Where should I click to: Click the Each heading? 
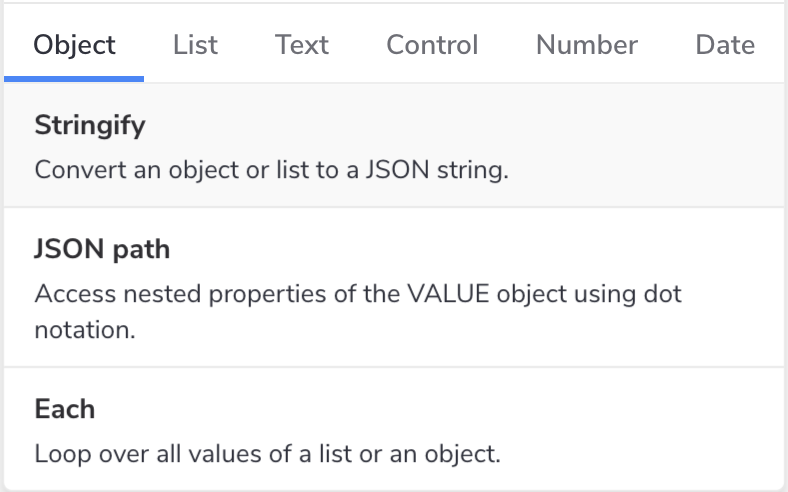[x=65, y=409]
